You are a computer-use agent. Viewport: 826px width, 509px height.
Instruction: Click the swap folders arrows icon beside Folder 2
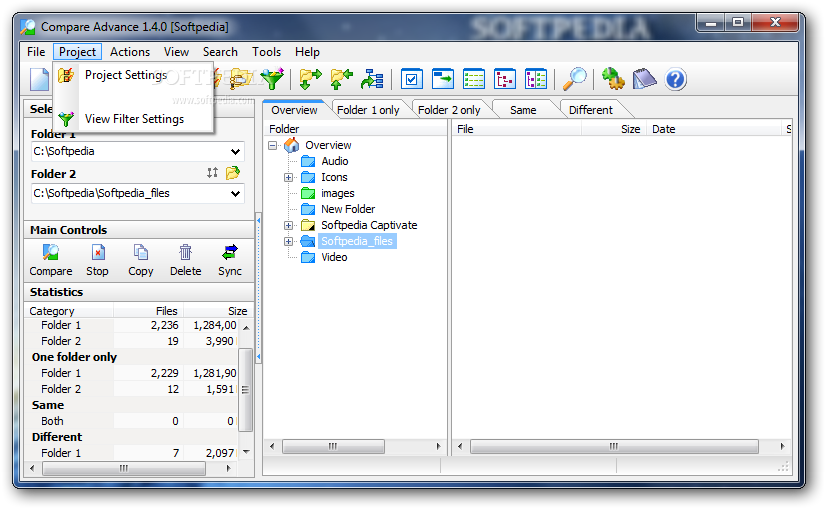pyautogui.click(x=212, y=173)
